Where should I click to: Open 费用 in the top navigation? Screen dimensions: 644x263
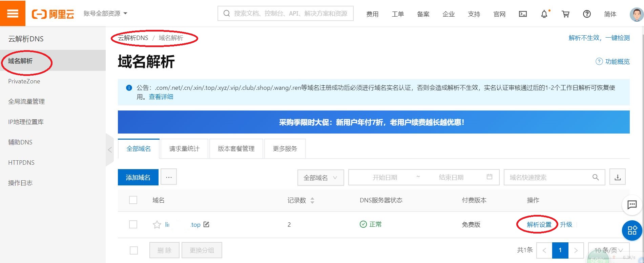[372, 14]
